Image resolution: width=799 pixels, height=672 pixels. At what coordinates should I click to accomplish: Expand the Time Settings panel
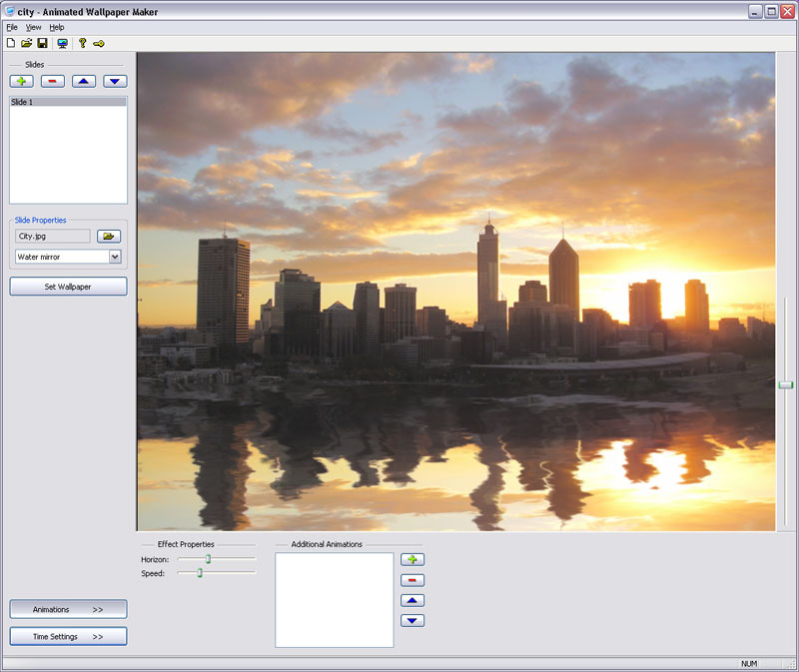(x=67, y=636)
